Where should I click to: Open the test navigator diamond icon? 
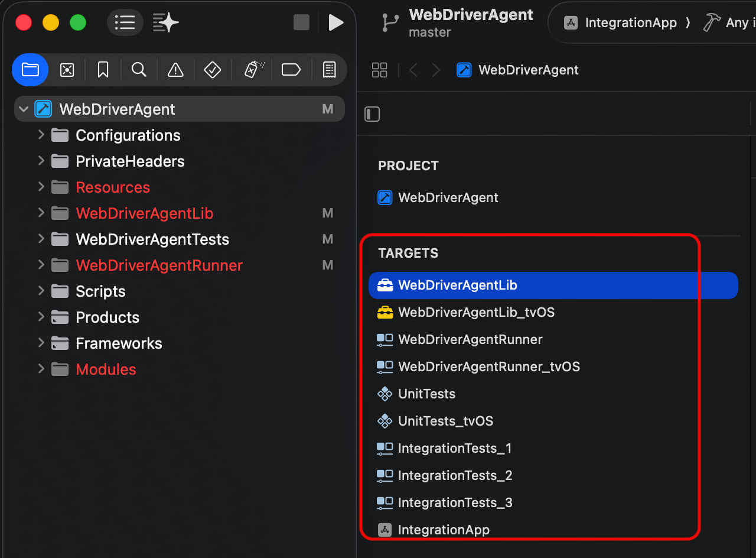(212, 70)
